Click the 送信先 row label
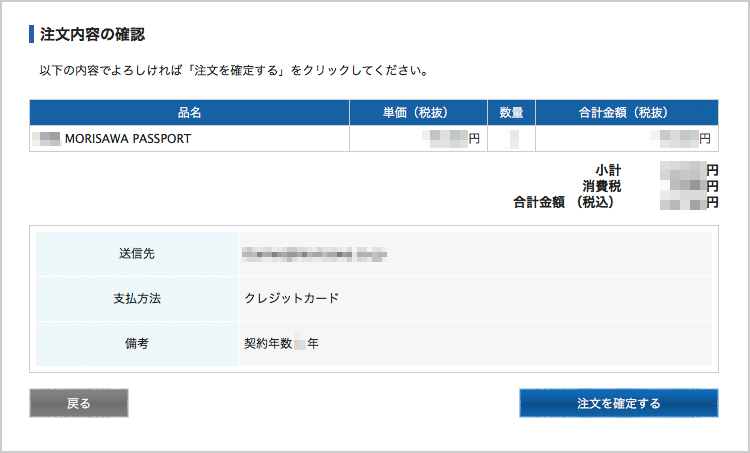 [136, 254]
